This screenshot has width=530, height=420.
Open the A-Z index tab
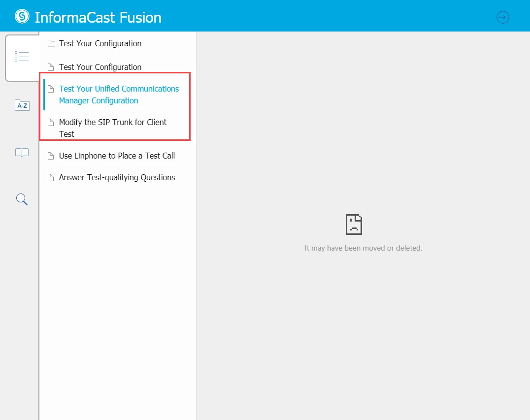[22, 105]
